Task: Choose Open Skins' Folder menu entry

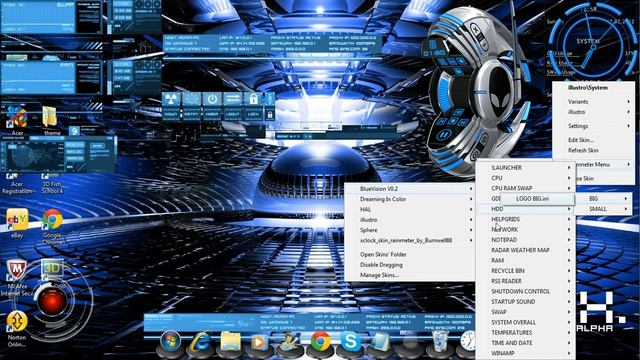Action: (x=383, y=254)
